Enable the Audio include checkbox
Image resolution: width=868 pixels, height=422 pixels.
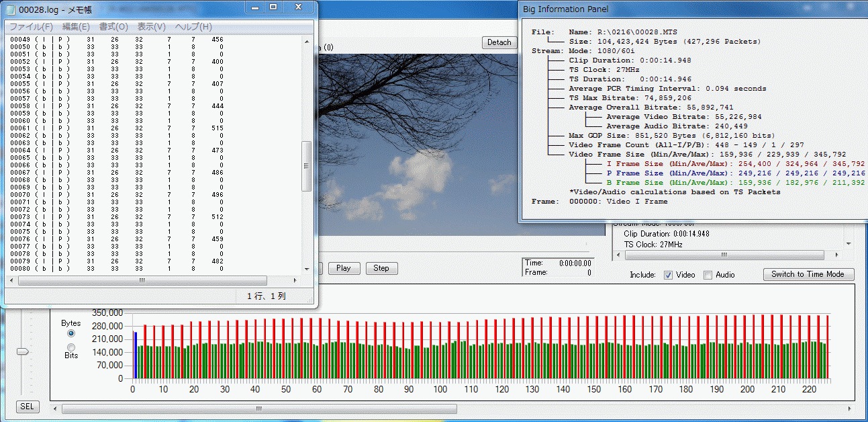point(708,275)
